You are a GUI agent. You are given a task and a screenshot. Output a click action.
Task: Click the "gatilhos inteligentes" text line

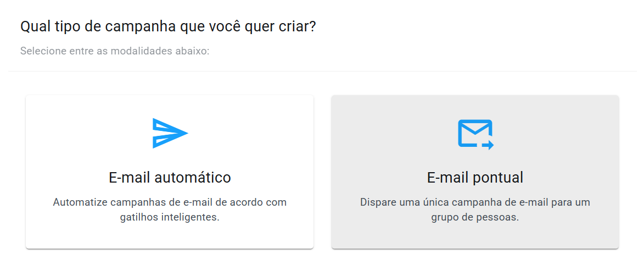click(x=170, y=217)
